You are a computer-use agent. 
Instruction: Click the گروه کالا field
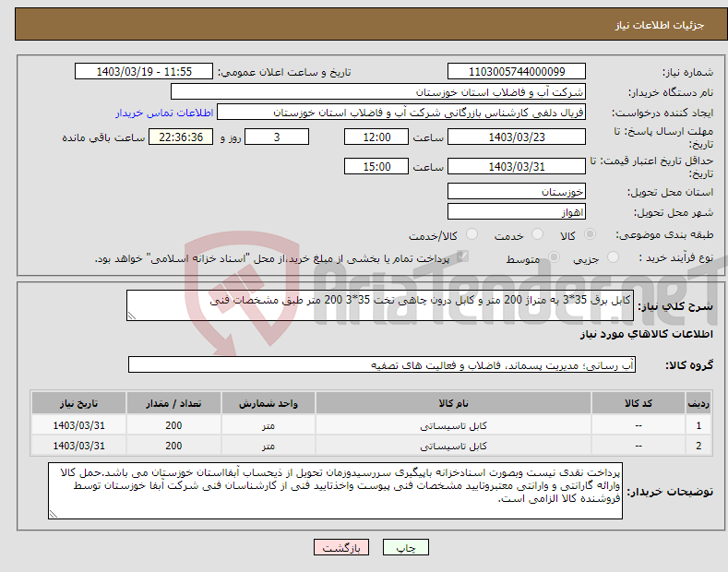click(x=382, y=365)
